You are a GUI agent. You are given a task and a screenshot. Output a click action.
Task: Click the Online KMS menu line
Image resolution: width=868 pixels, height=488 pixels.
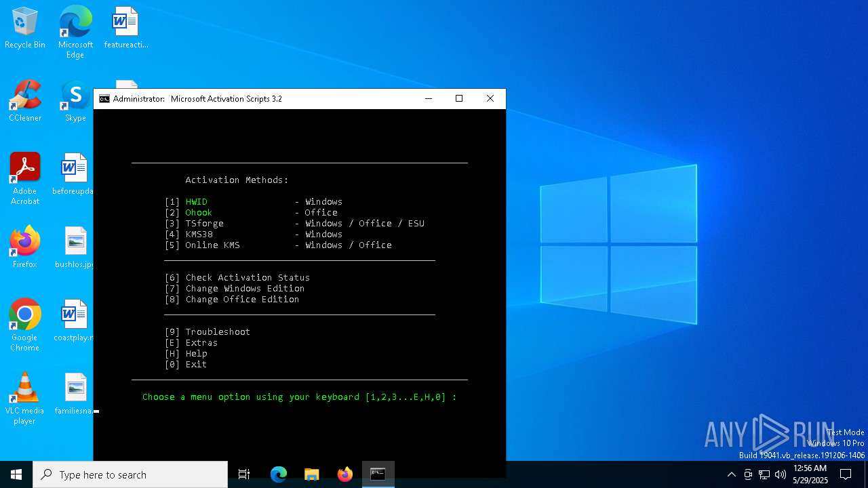coord(278,245)
